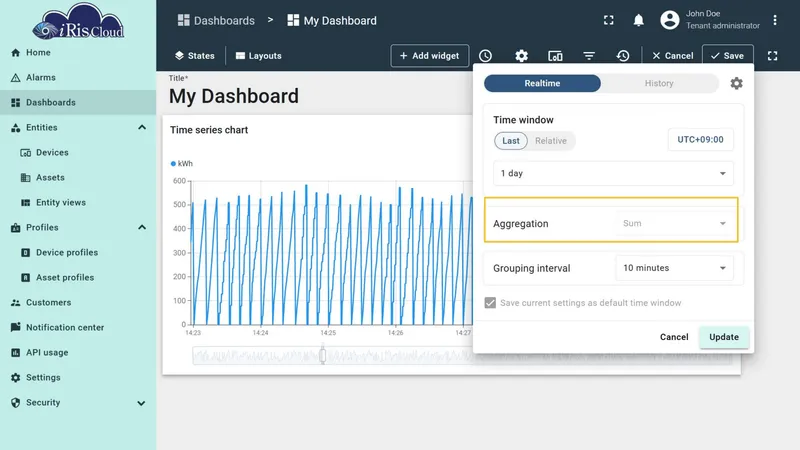
Task: Open John Doe user avatar
Action: [669, 20]
